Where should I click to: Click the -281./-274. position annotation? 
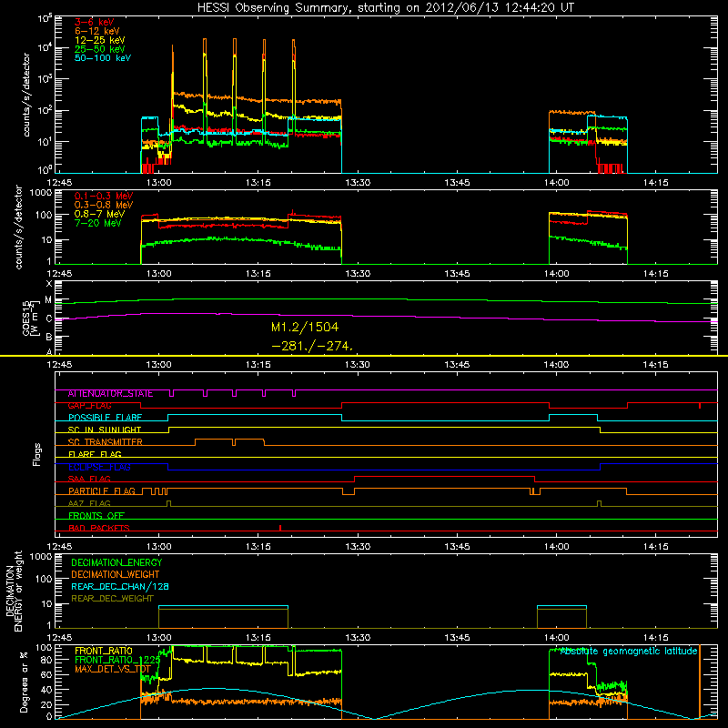coord(312,346)
